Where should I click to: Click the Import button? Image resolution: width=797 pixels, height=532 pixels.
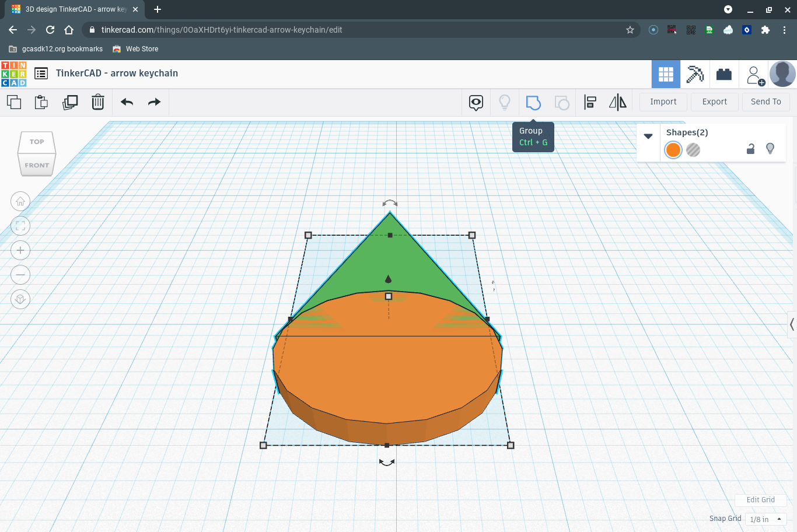(663, 101)
